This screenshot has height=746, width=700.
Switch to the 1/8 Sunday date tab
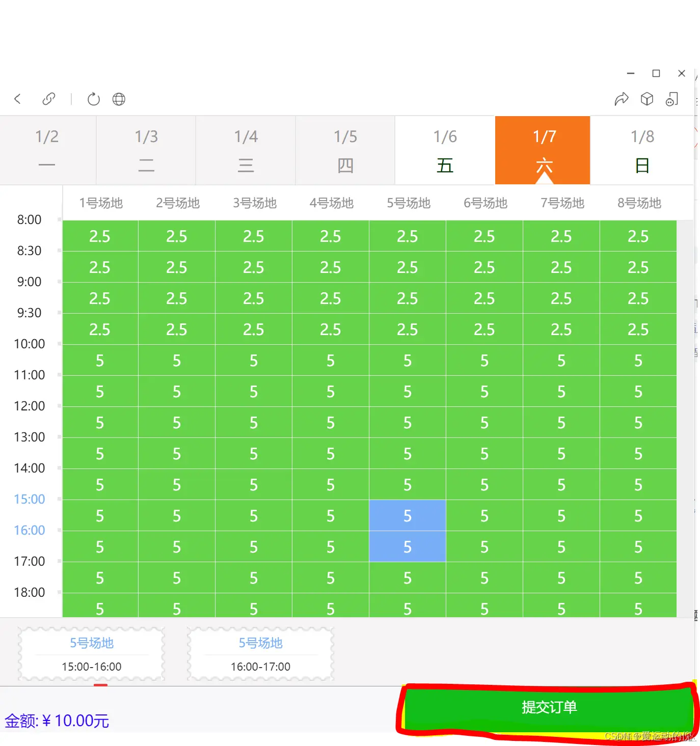pyautogui.click(x=642, y=150)
